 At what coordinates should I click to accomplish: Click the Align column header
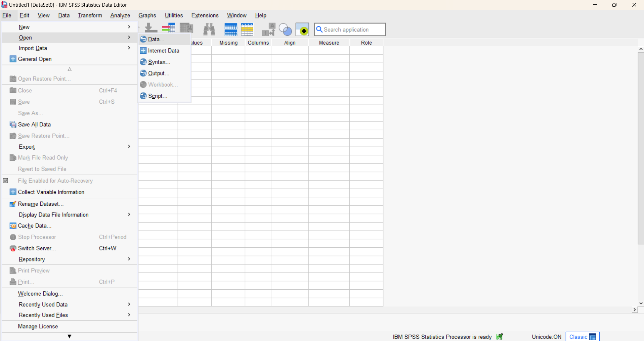pos(290,43)
